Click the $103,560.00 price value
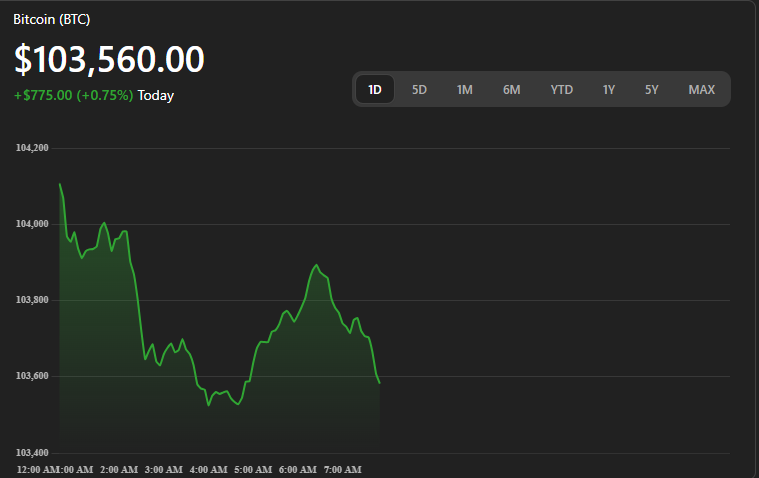The height and width of the screenshot is (478, 759). pos(109,60)
